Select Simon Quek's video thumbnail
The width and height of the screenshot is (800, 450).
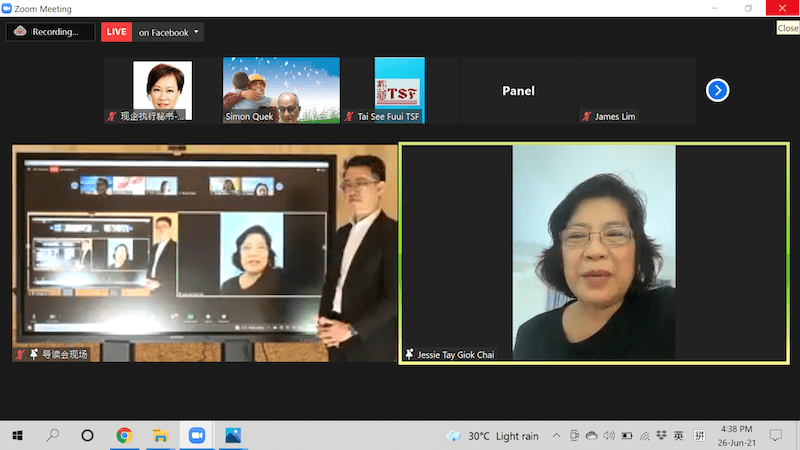281,90
